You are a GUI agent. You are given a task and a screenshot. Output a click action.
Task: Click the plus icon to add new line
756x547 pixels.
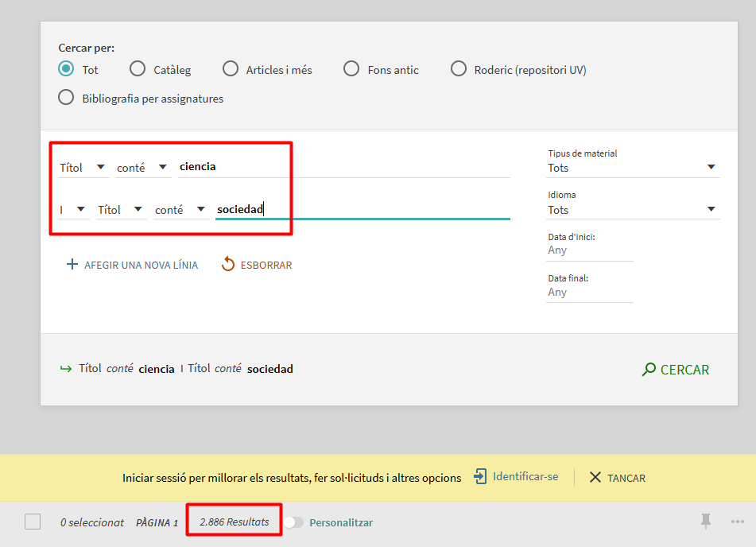pos(72,265)
